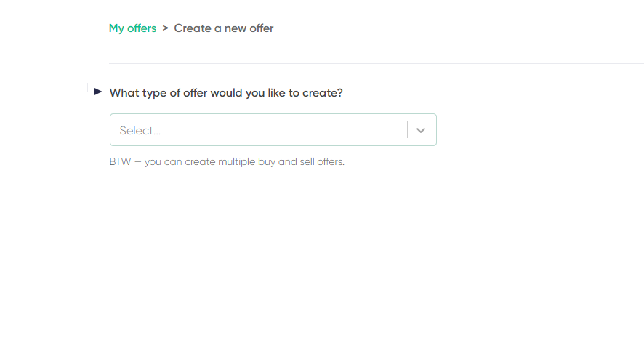Click the empty middle of the Select box
The image size is (644, 343).
(283, 130)
